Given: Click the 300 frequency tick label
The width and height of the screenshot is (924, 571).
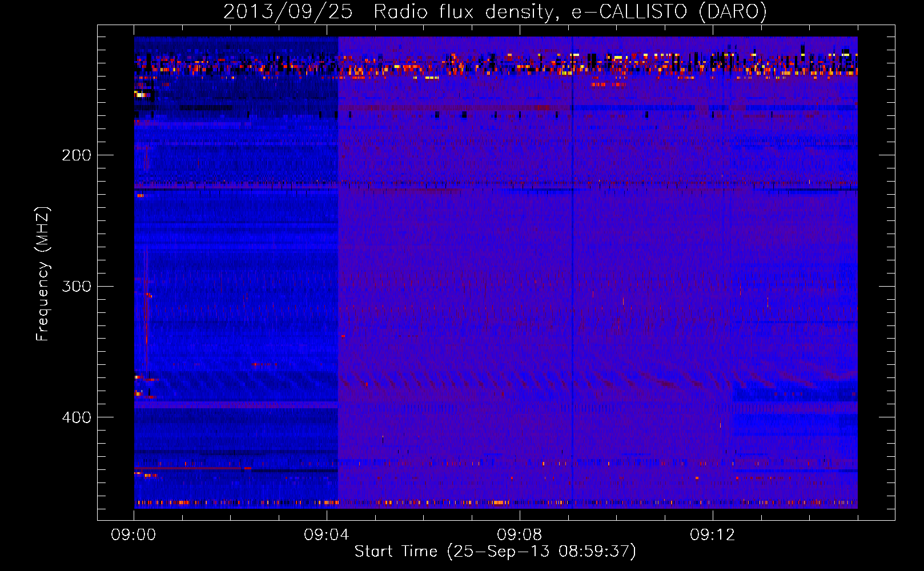Looking at the screenshot, I should [x=77, y=286].
